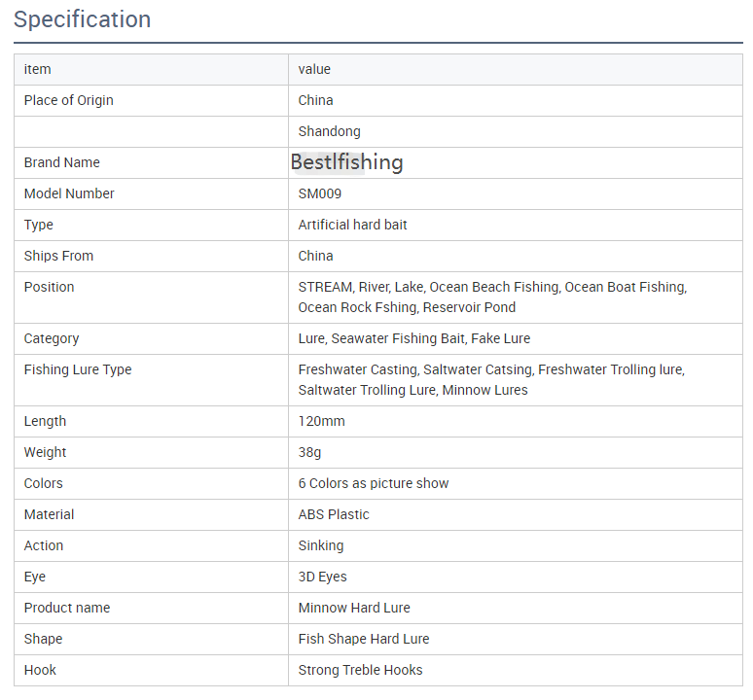The height and width of the screenshot is (700, 753).
Task: Select the Minnow Hard Lure product name
Action: pos(354,608)
